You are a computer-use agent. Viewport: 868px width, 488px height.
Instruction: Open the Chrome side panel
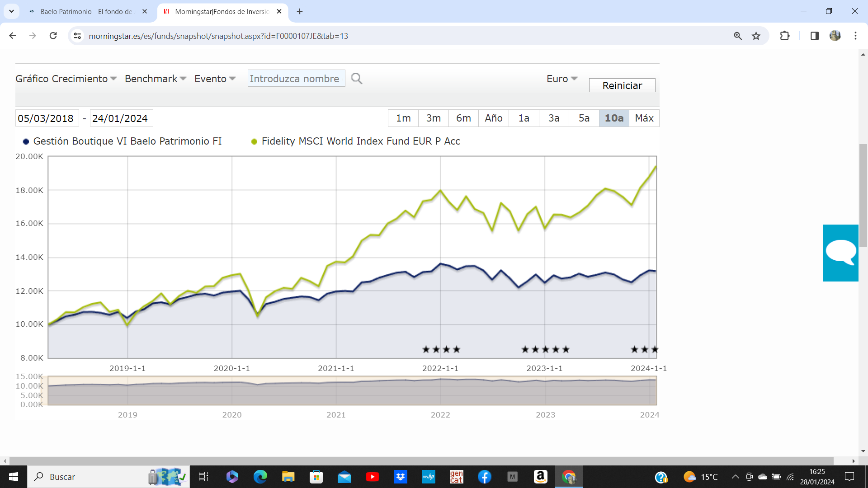click(815, 36)
